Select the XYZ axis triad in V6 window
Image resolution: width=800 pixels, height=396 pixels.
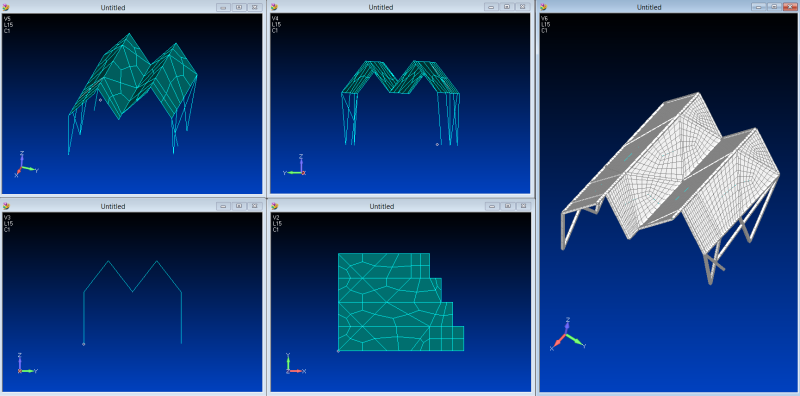567,335
